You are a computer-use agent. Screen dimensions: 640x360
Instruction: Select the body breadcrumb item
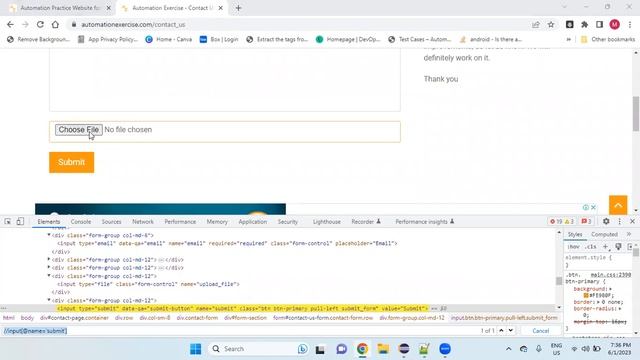pos(27,318)
